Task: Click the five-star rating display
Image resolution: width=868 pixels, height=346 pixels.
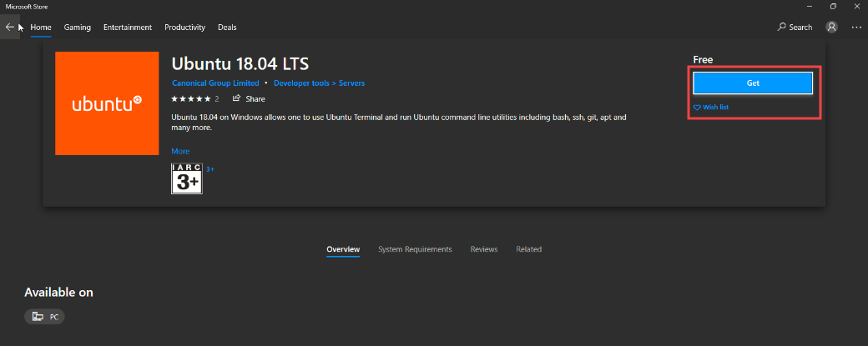Action: pos(190,99)
